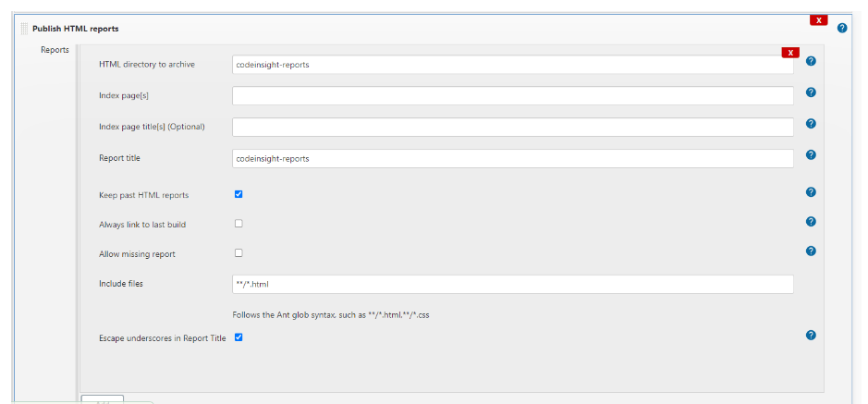868x404 pixels.
Task: Show help for Index page title[s] field
Action: [x=811, y=123]
